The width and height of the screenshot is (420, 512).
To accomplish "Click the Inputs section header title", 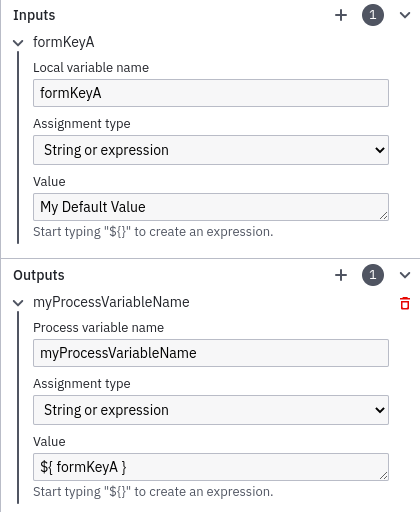I will [x=34, y=15].
